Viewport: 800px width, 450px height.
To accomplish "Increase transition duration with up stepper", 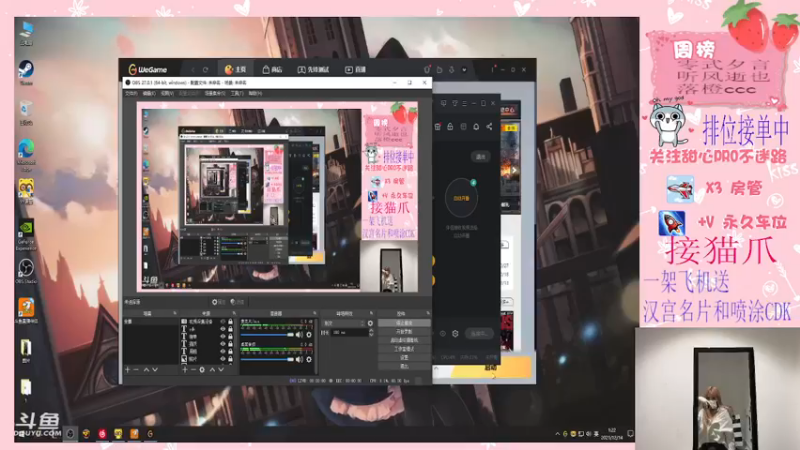I will coord(370,331).
